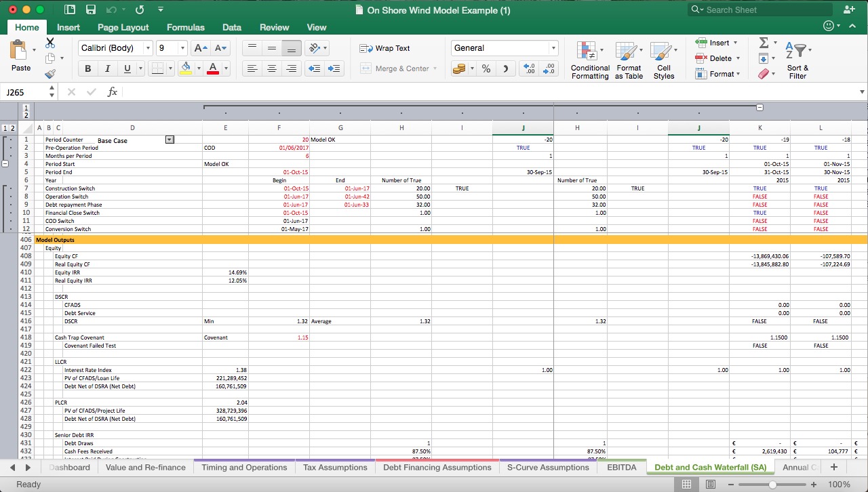Set vertical alignment to top

[x=252, y=48]
